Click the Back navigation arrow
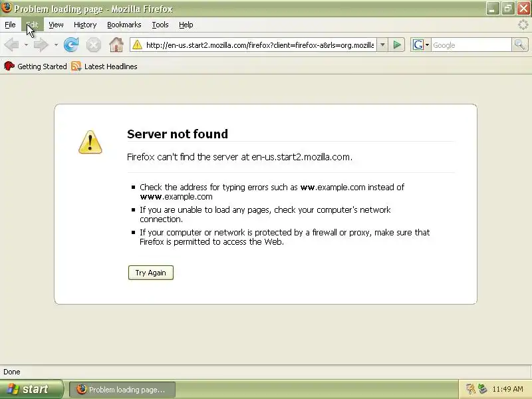This screenshot has height=399, width=532. [11, 45]
